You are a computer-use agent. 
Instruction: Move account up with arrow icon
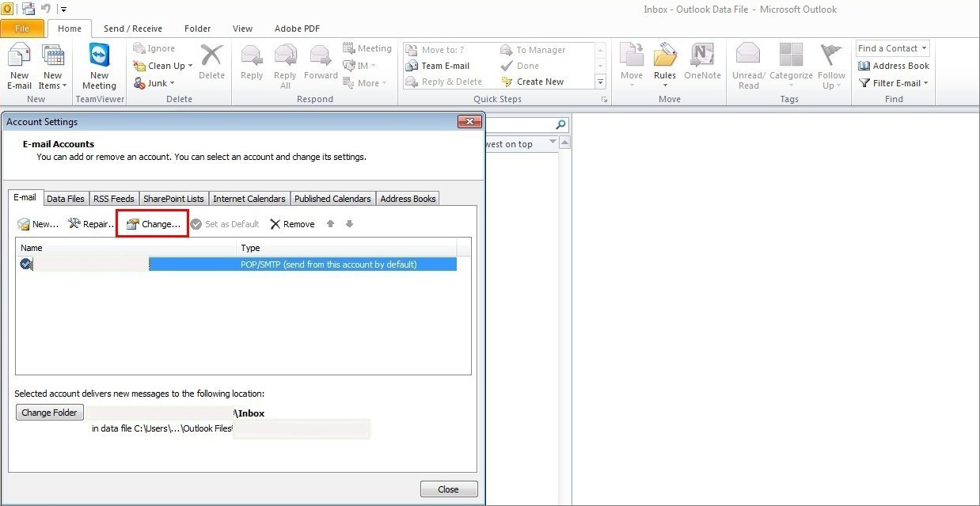(331, 224)
